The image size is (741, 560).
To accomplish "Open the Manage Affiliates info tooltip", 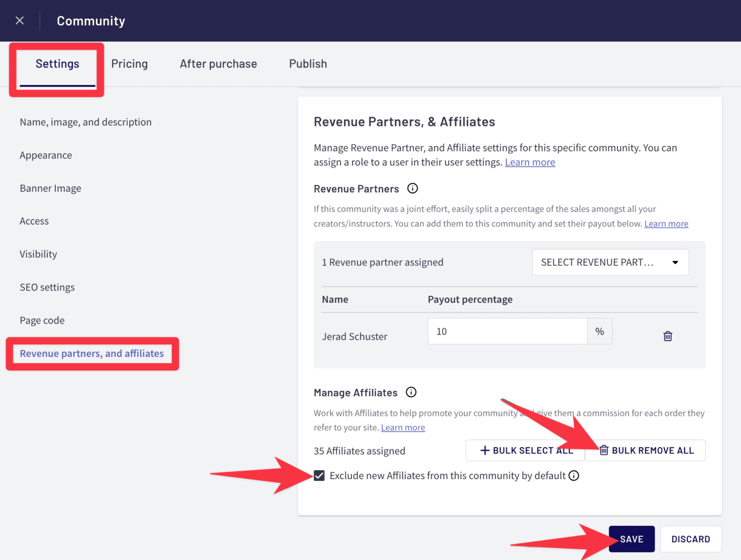I will (x=411, y=392).
